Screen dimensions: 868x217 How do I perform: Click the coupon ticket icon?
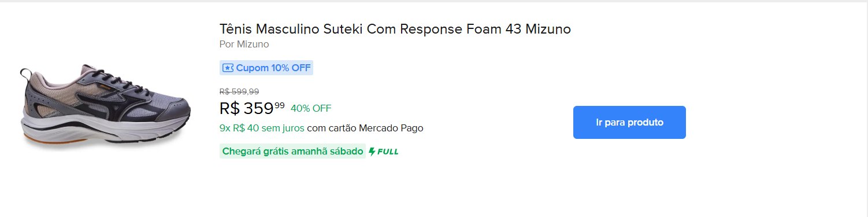[228, 68]
